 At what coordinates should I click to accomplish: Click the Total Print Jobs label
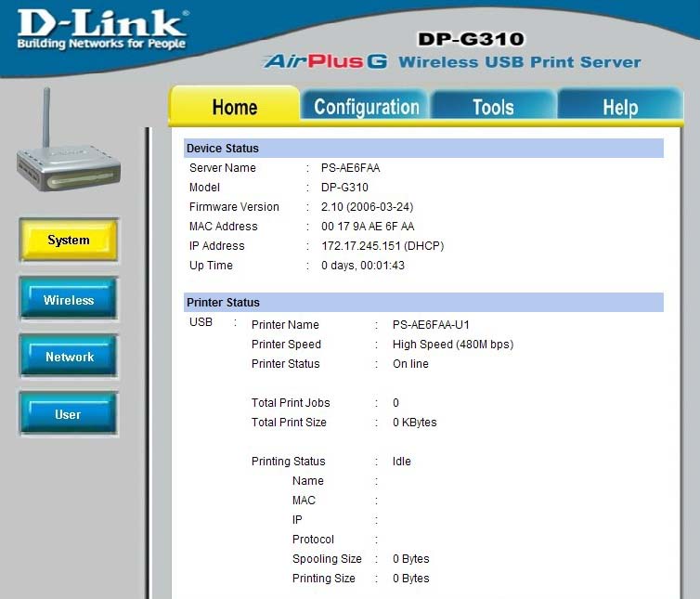291,402
